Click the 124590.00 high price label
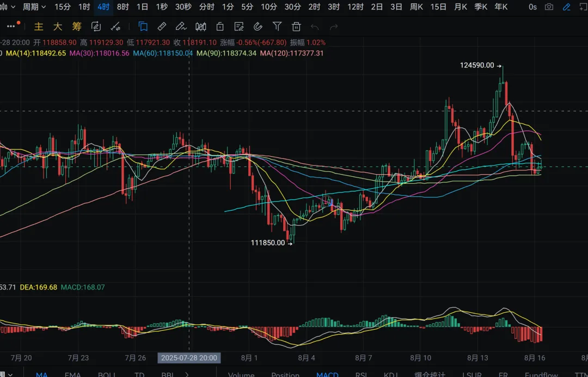The height and width of the screenshot is (377, 588). pyautogui.click(x=477, y=65)
